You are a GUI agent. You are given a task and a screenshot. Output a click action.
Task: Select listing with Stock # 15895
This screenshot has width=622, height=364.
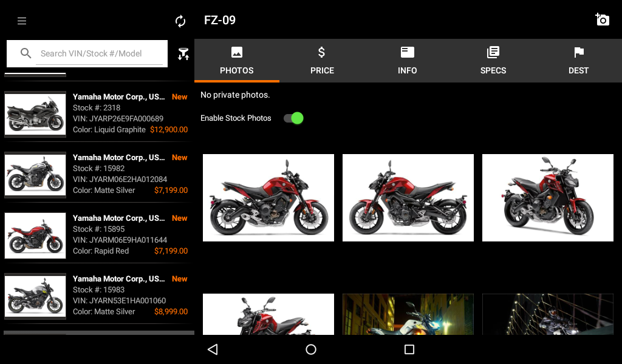[98, 235]
